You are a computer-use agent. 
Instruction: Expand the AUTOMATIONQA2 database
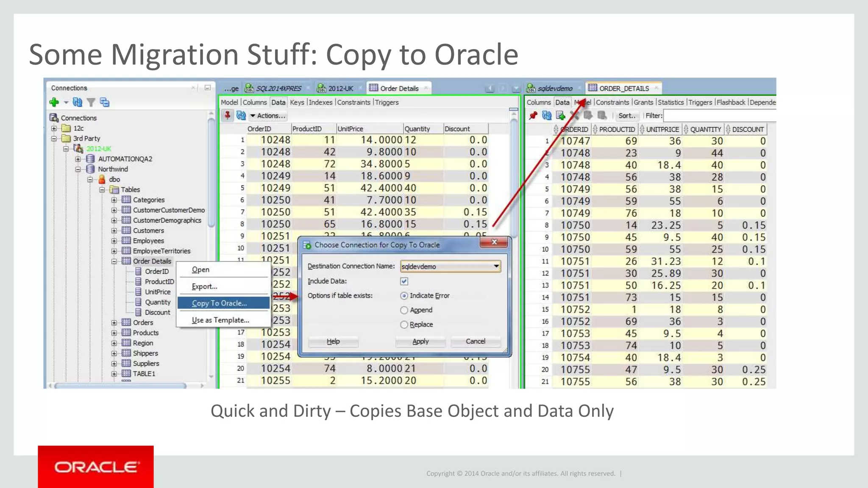(x=78, y=159)
